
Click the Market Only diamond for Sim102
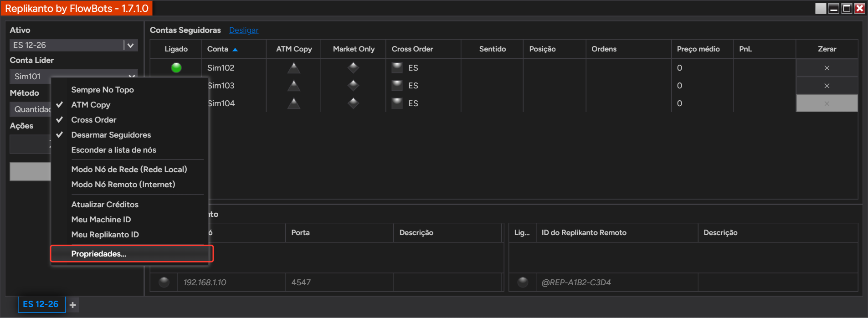pos(353,68)
